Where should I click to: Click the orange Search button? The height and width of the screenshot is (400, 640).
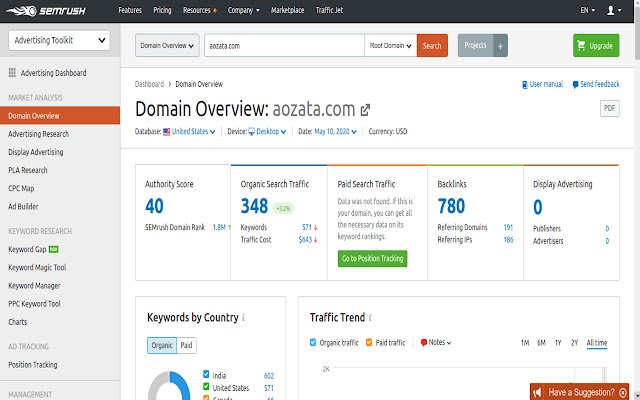pos(432,46)
